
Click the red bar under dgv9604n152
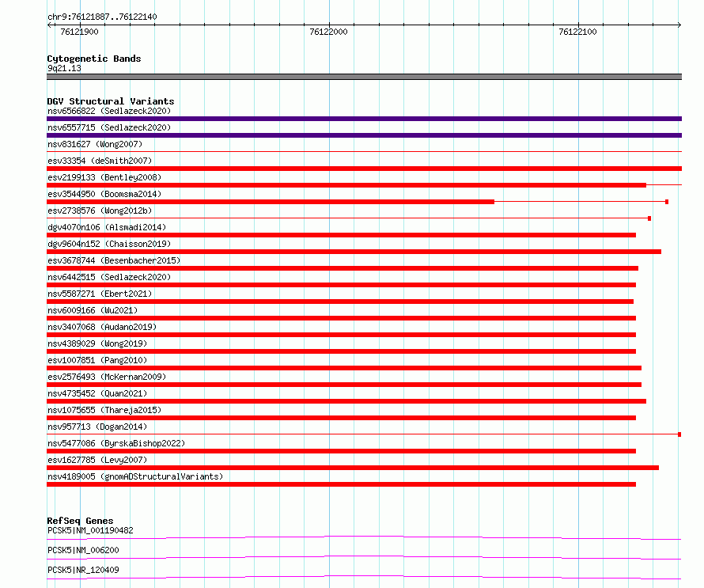[354, 252]
